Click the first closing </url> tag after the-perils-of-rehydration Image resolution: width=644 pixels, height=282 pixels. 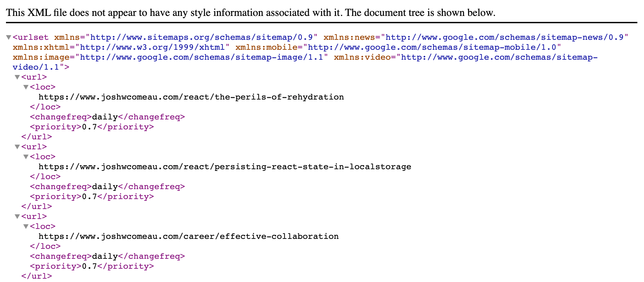pyautogui.click(x=37, y=137)
